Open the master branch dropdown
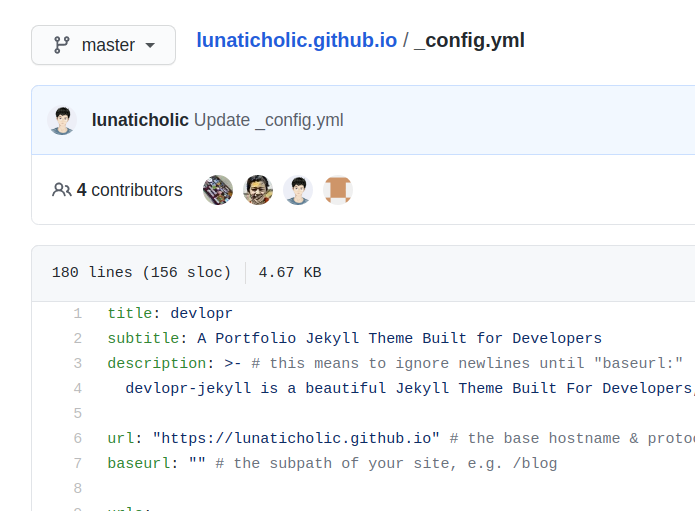Viewport: 695px width, 511px height. coord(103,45)
